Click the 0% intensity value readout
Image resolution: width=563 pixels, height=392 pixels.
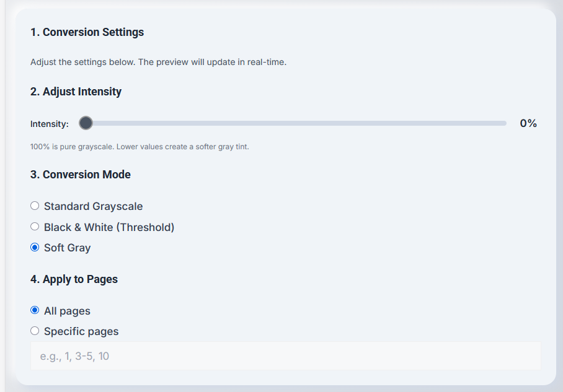tap(528, 123)
